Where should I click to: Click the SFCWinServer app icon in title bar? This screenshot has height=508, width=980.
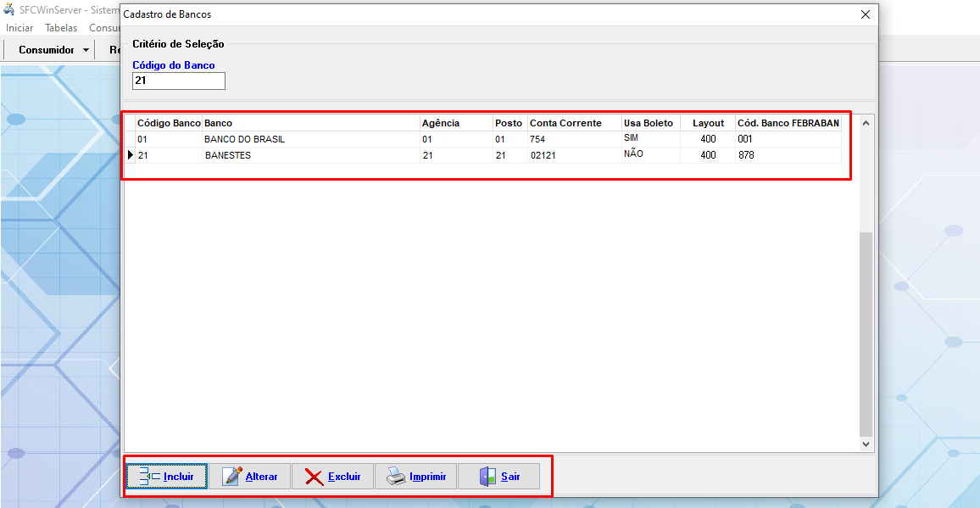[x=9, y=9]
